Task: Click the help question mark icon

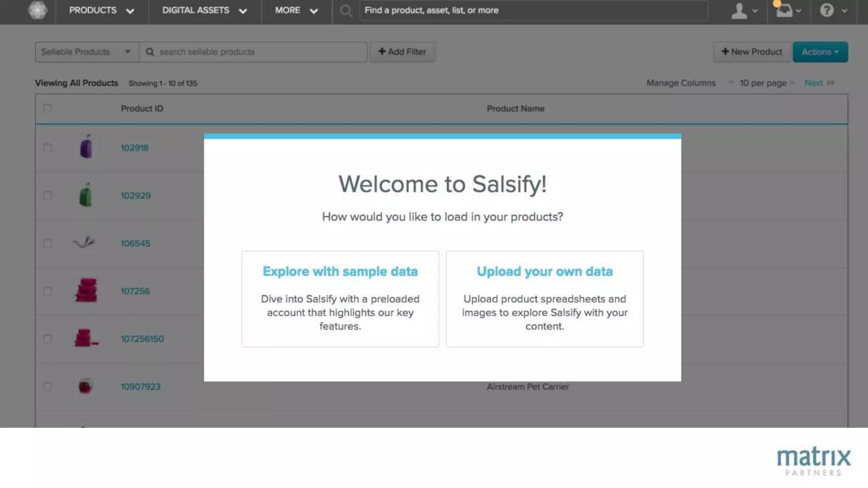Action: (x=826, y=10)
